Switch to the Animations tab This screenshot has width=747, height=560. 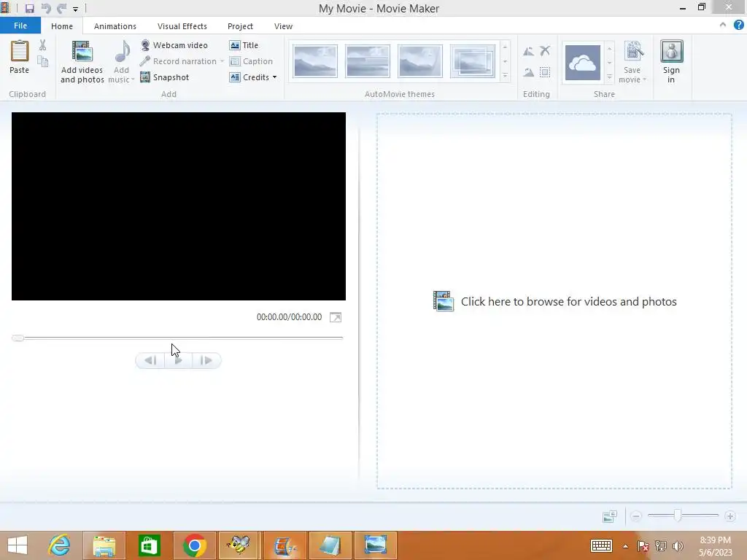click(115, 26)
